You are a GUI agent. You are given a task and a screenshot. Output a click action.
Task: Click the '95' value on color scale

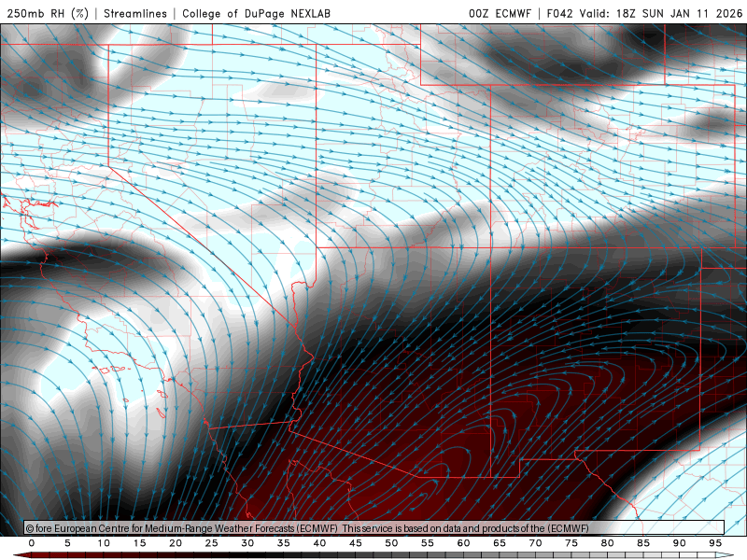pyautogui.click(x=715, y=543)
